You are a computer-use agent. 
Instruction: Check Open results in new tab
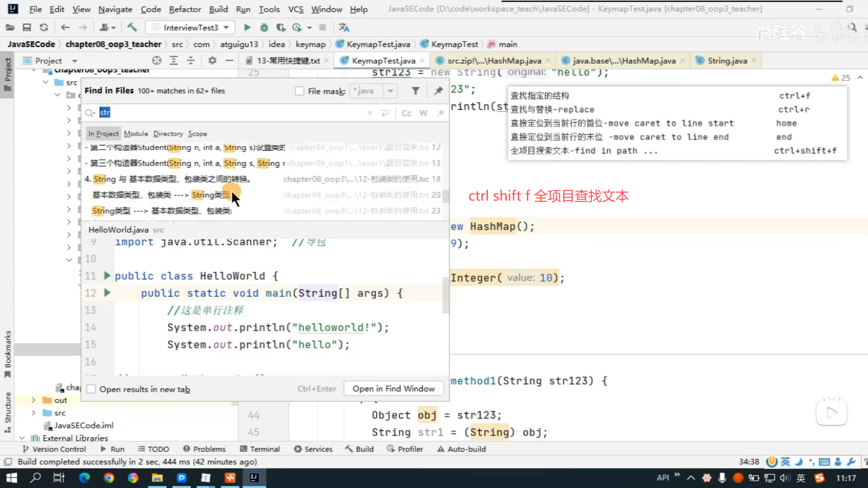[91, 389]
